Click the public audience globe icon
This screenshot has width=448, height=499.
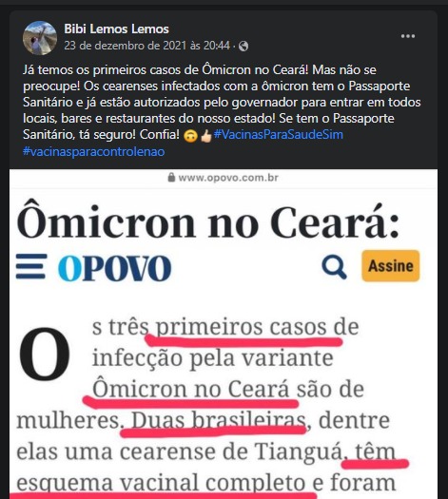coord(243,47)
